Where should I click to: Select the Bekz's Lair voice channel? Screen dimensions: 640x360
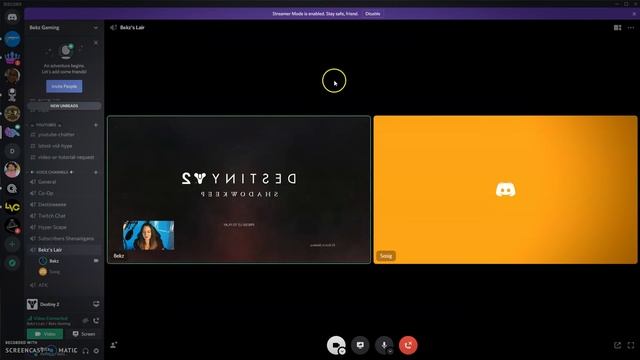pos(64,249)
